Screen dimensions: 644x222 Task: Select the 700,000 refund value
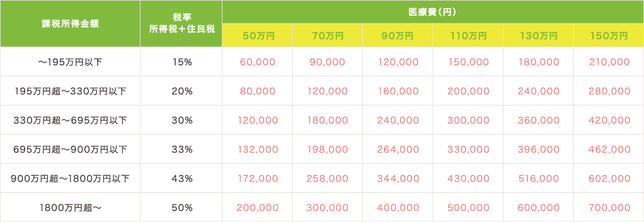(x=609, y=207)
